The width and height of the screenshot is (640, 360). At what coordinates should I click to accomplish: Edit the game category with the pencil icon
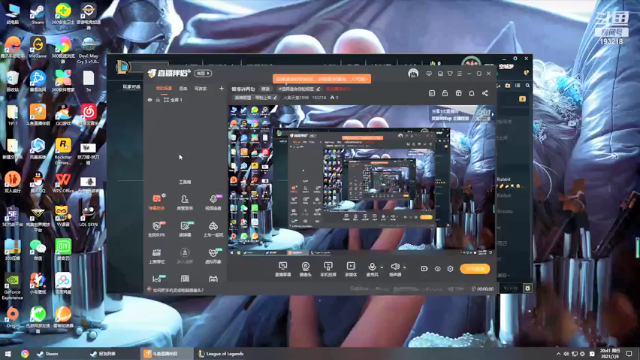pos(275,98)
